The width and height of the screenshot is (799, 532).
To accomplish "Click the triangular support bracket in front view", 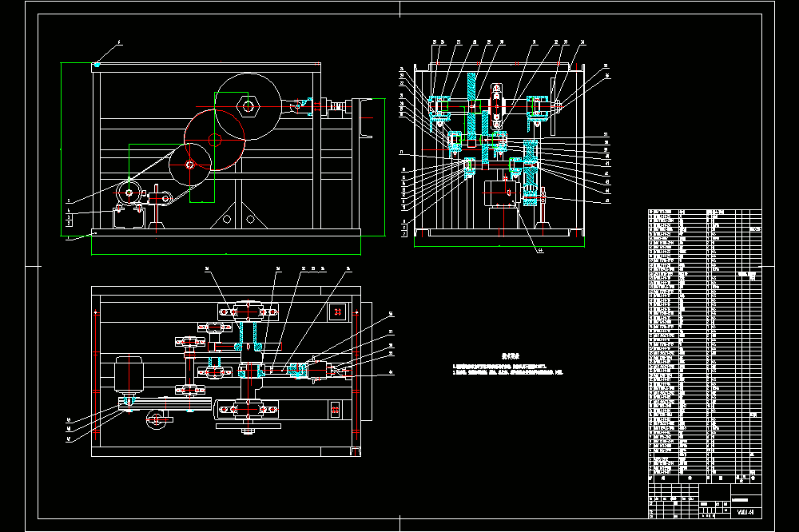I will (x=238, y=215).
